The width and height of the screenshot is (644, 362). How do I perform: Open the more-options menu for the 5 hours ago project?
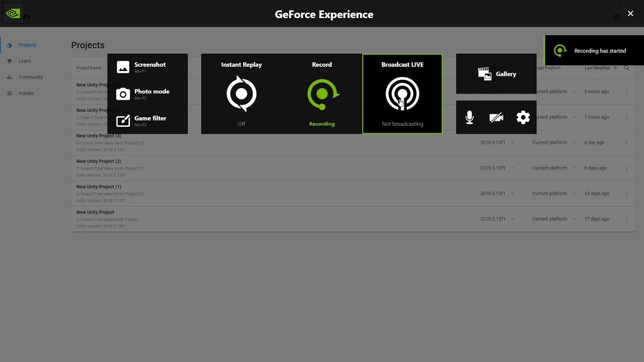click(626, 92)
